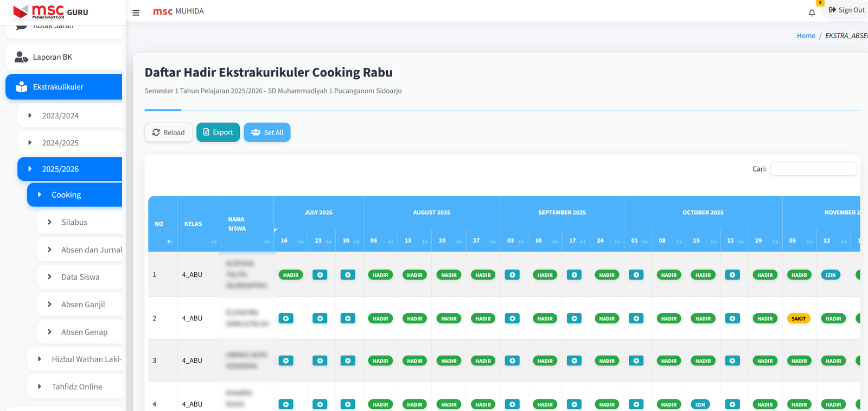868x411 pixels.
Task: Click sort arrows on the NO column
Action: [x=170, y=242]
